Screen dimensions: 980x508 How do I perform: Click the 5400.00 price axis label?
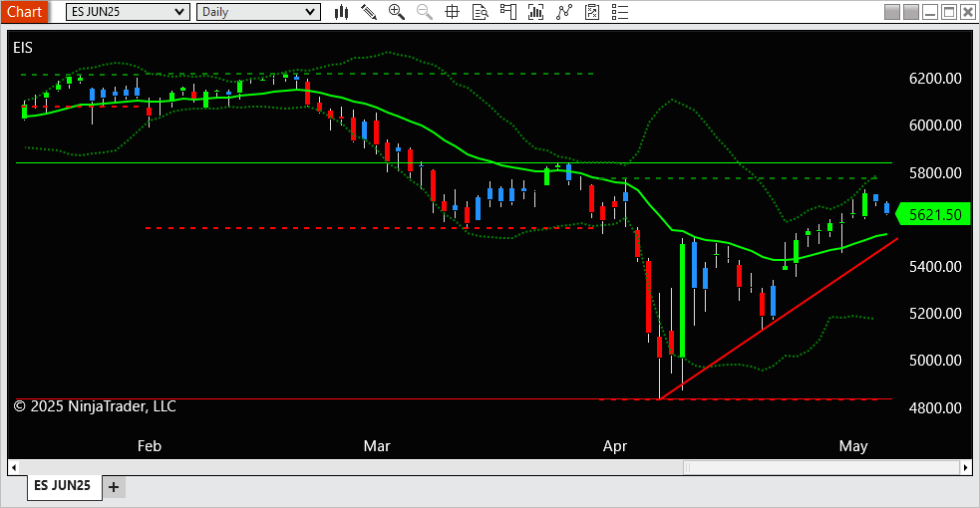click(935, 267)
